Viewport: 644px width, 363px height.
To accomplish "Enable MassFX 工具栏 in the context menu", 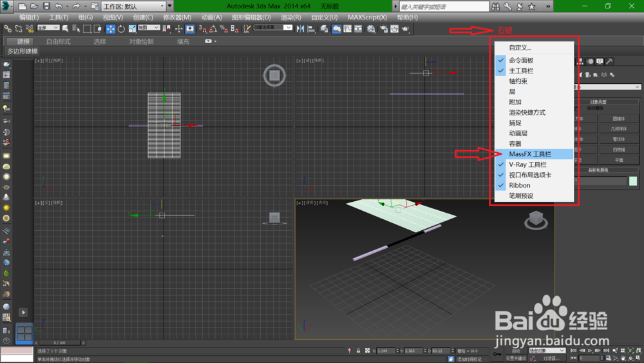I will [x=534, y=154].
